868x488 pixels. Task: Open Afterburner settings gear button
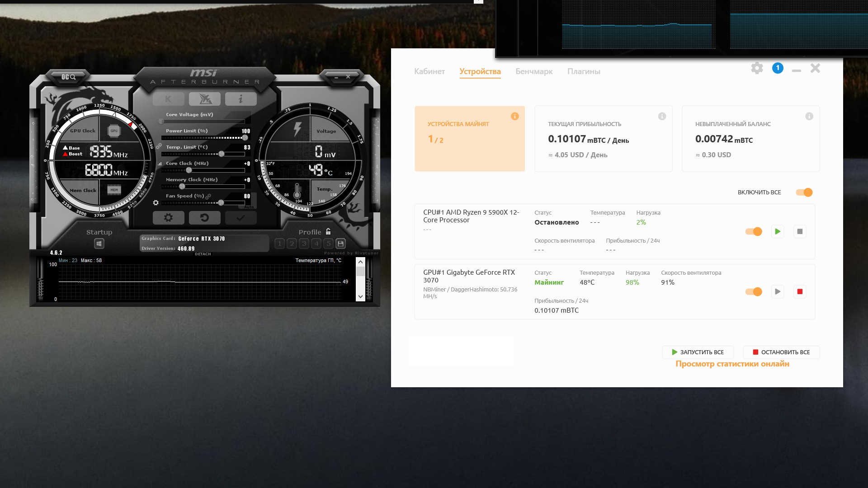[168, 218]
